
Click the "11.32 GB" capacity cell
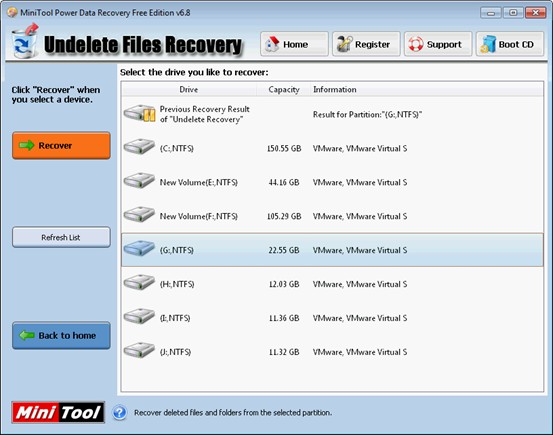[x=284, y=352]
